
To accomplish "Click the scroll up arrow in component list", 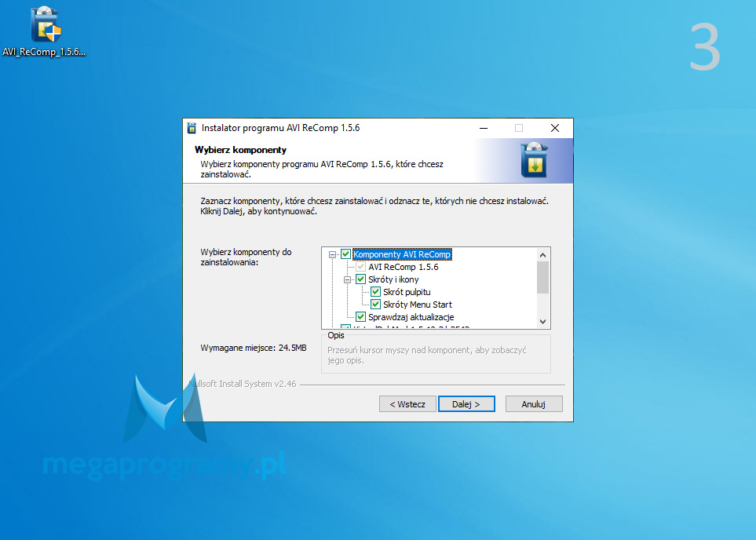I will [x=543, y=254].
